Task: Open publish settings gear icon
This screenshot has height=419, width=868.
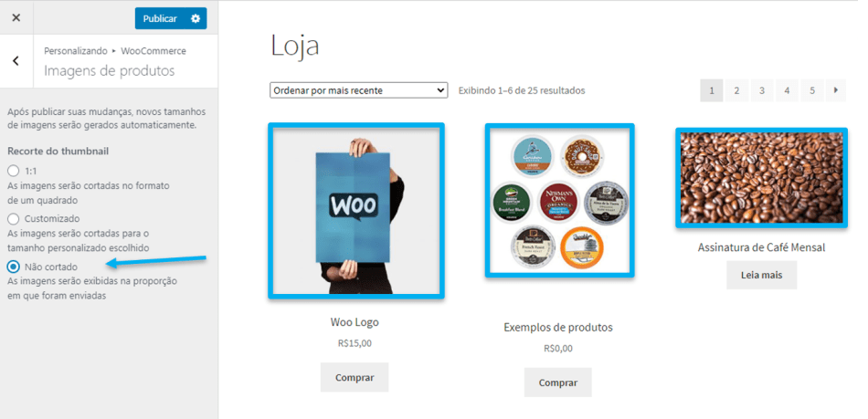Action: coord(196,18)
